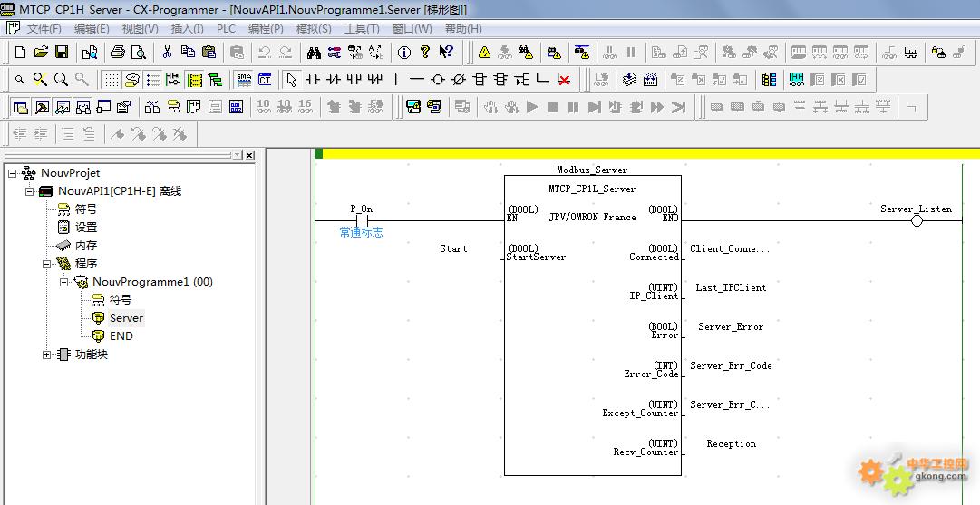Click the print icon in toolbar
Image resolution: width=980 pixels, height=505 pixels.
pyautogui.click(x=118, y=53)
